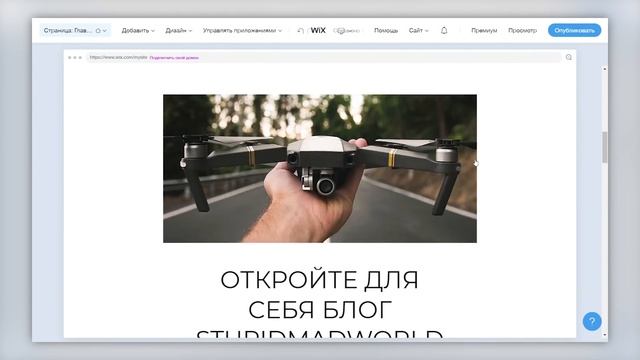Open the blue help question-mark button

(592, 321)
